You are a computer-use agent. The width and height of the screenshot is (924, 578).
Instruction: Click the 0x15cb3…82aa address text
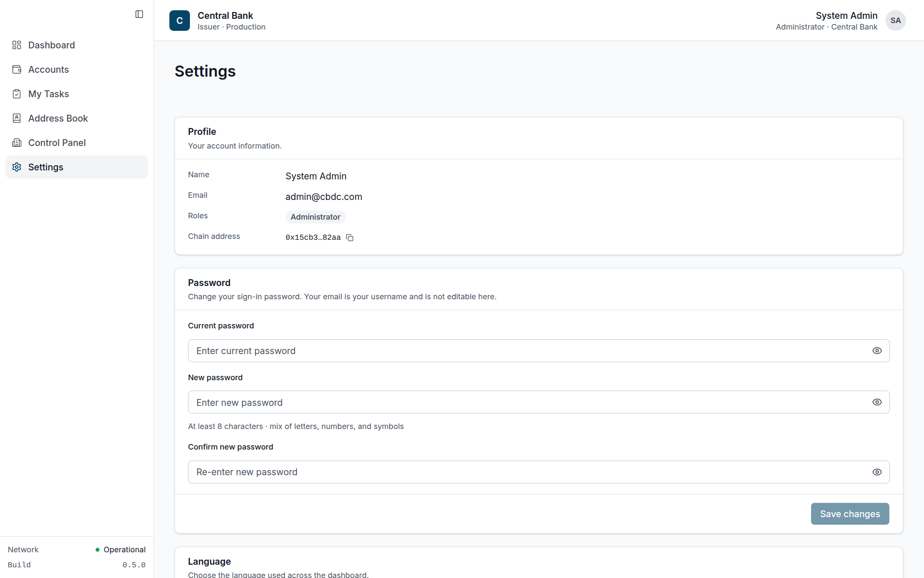coord(313,238)
